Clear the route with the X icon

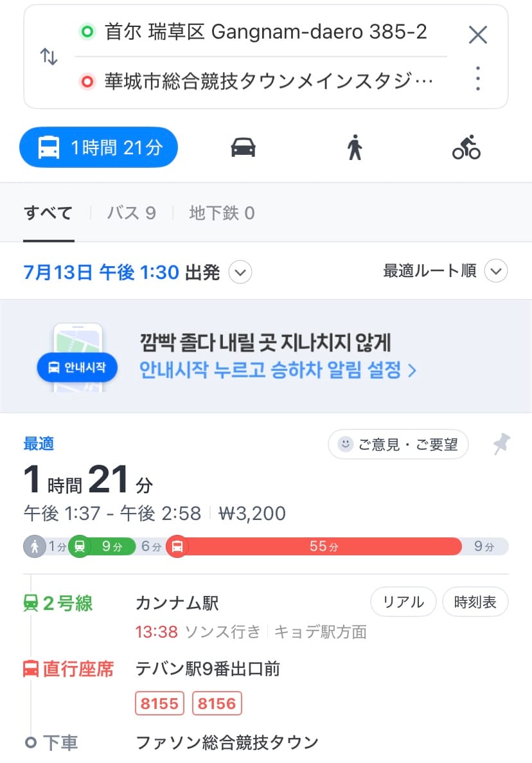478,35
